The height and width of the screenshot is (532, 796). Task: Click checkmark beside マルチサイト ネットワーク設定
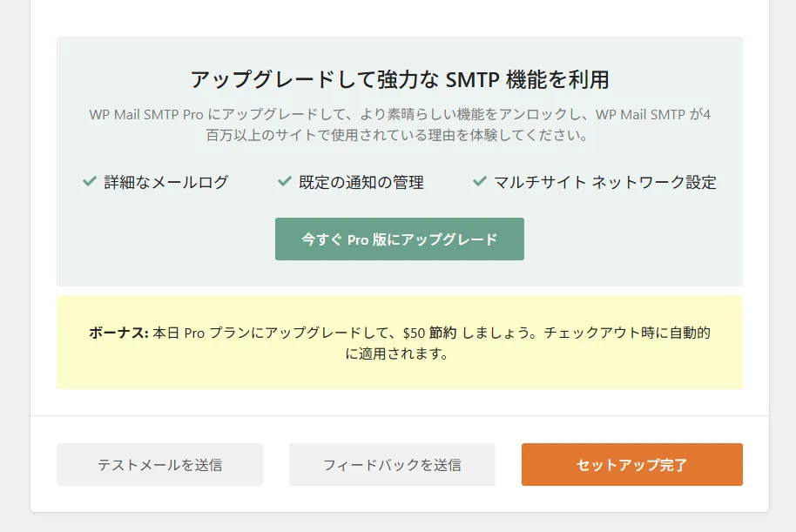[480, 181]
